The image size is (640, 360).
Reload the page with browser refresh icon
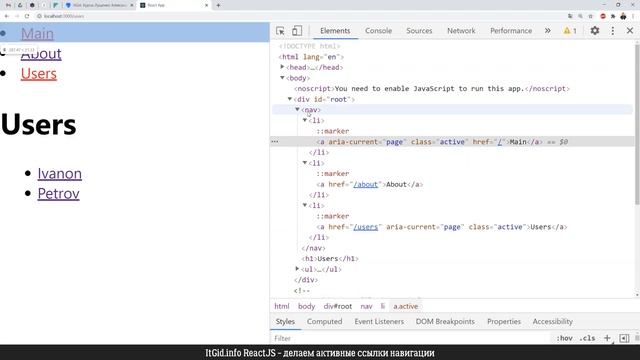[27, 16]
